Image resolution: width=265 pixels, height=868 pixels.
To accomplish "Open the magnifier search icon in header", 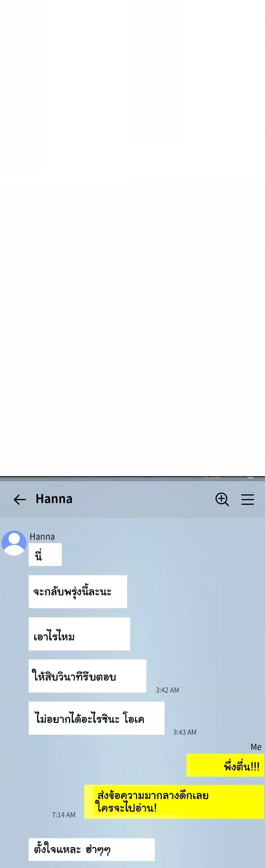I will coord(222,499).
